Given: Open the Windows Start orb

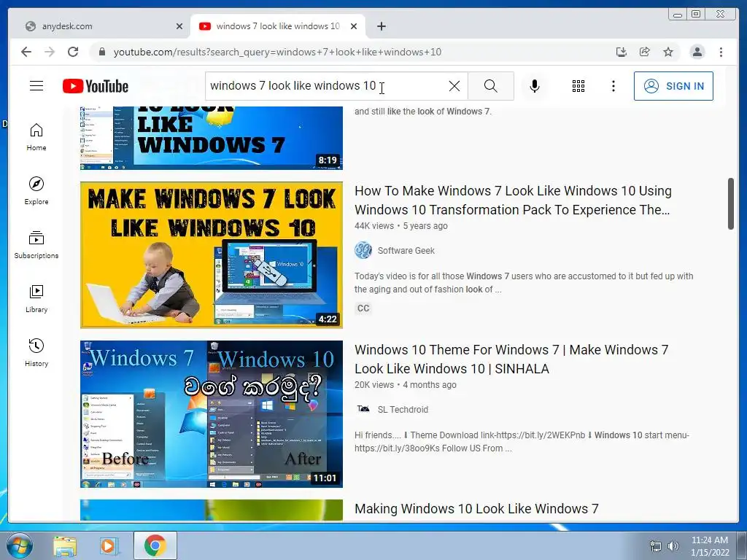Looking at the screenshot, I should (x=20, y=545).
